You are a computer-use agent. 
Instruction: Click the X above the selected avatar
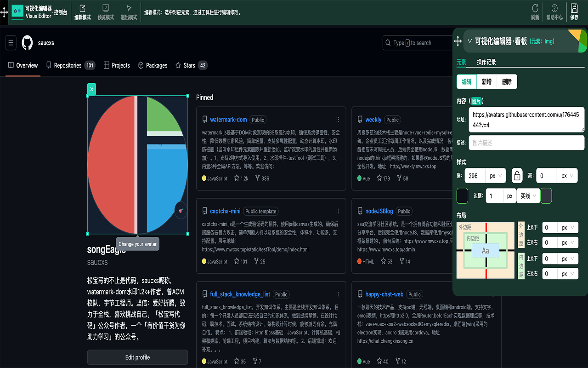point(91,89)
